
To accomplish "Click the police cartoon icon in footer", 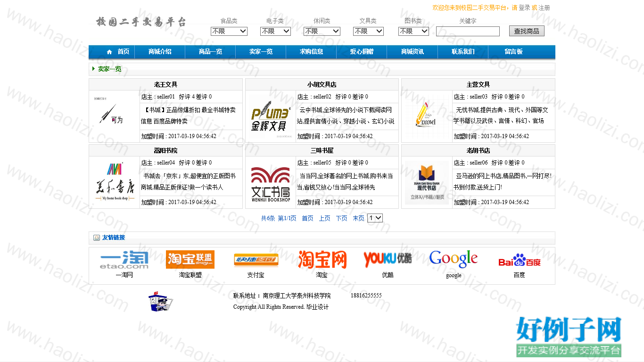I will click(x=160, y=302).
